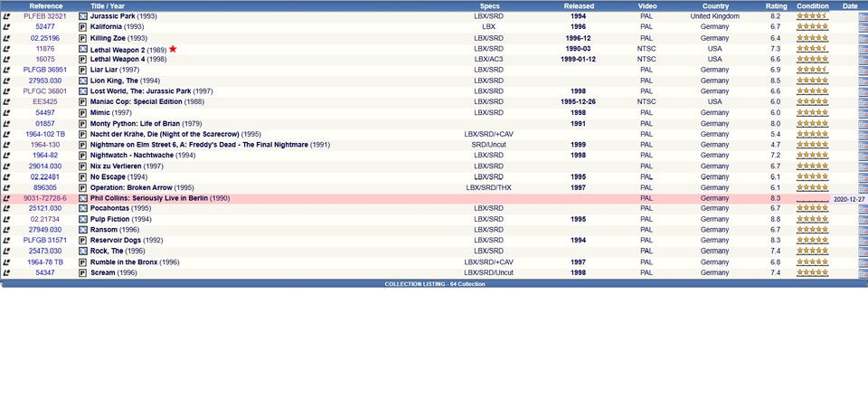
Task: Click the LD icon in the Nightwatch row
Action: click(x=6, y=156)
